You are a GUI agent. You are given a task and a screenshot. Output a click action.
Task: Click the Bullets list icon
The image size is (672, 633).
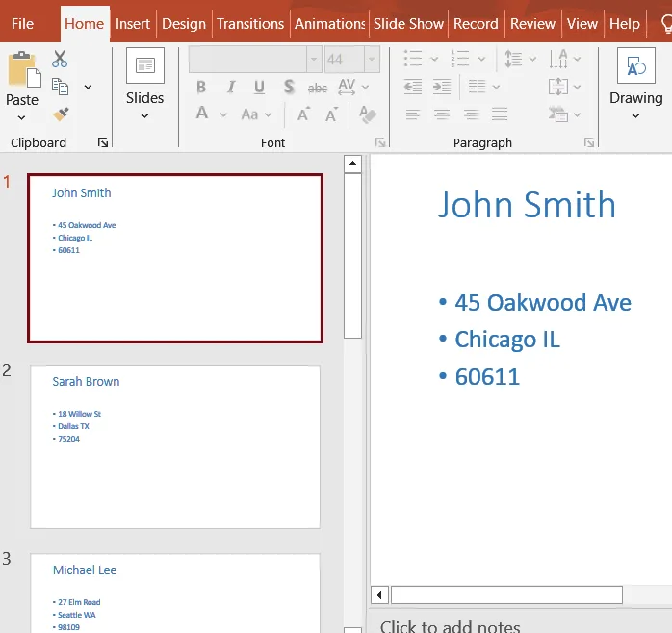(413, 59)
